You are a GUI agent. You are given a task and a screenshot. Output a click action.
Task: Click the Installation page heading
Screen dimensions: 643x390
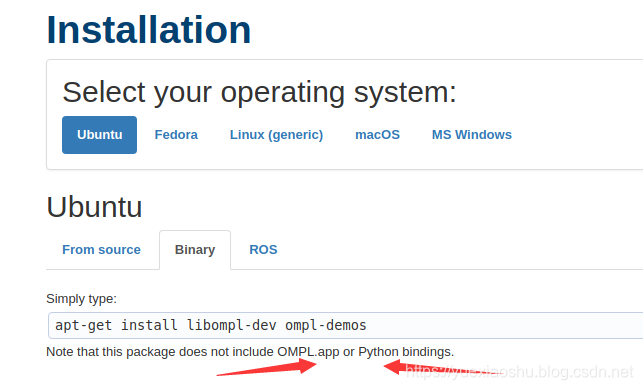[x=149, y=30]
